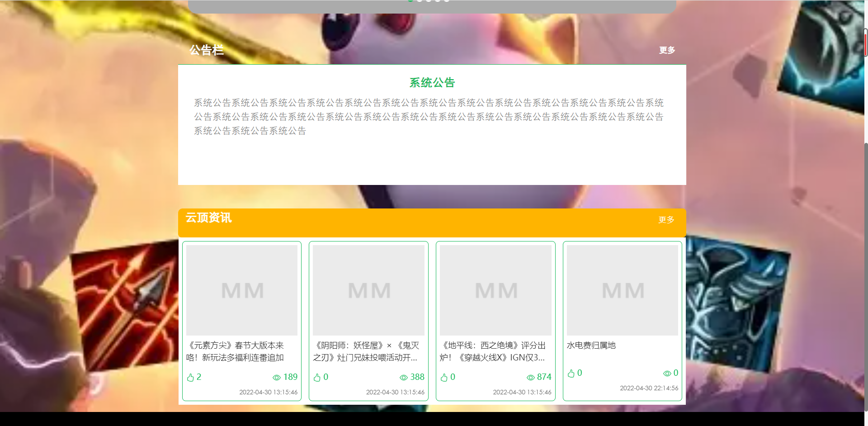
Task: Like the 元素方尖 news article
Action: click(x=190, y=377)
